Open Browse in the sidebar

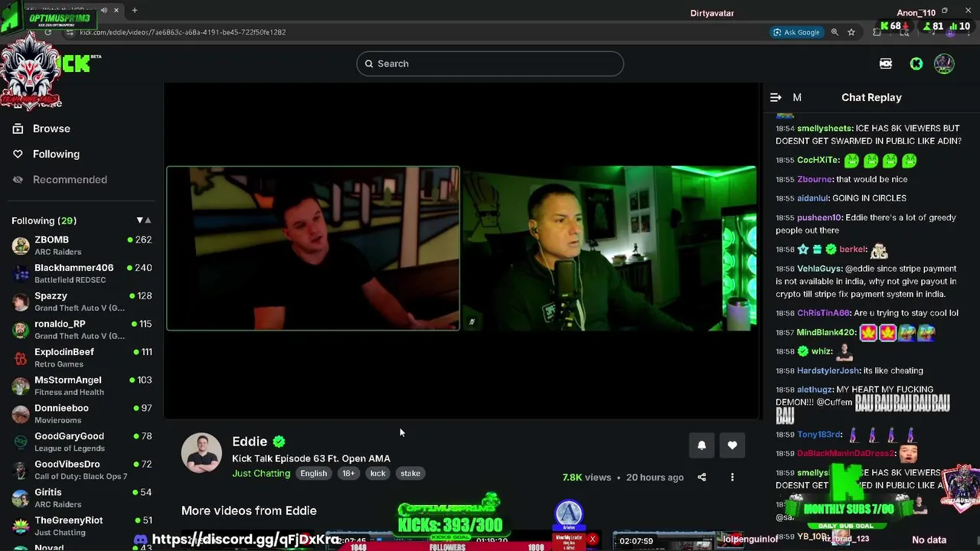(51, 129)
